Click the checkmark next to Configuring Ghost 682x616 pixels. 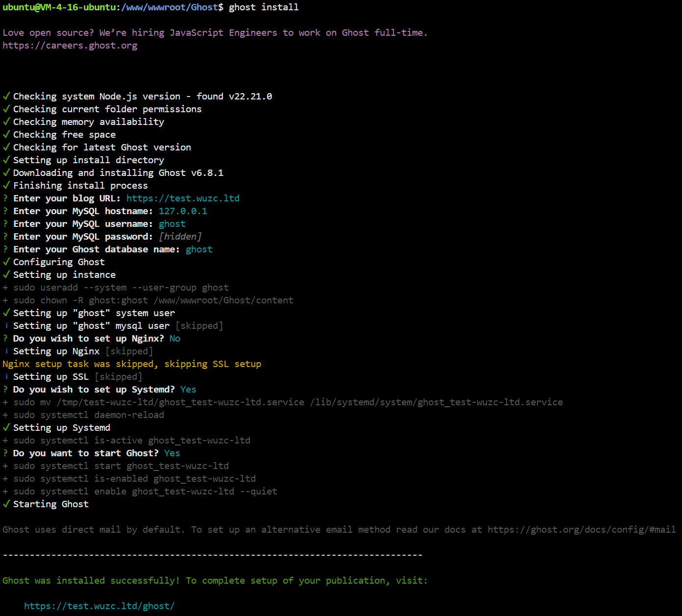(6, 262)
